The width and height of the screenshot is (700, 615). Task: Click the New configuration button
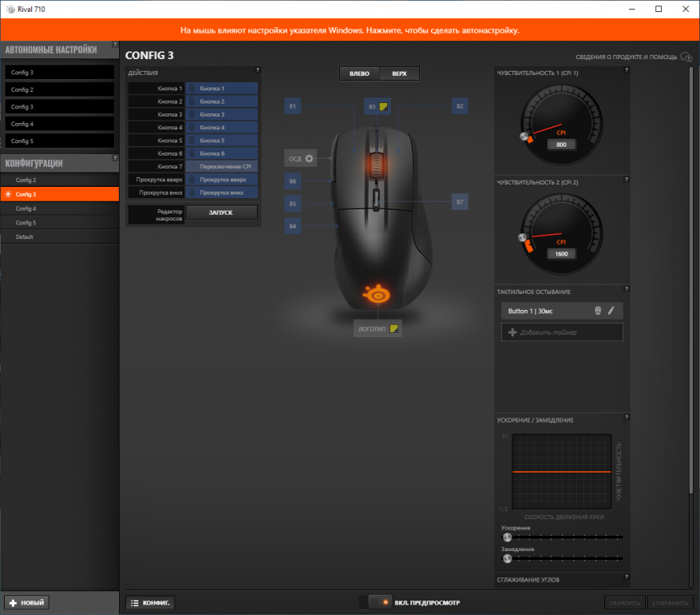(27, 602)
